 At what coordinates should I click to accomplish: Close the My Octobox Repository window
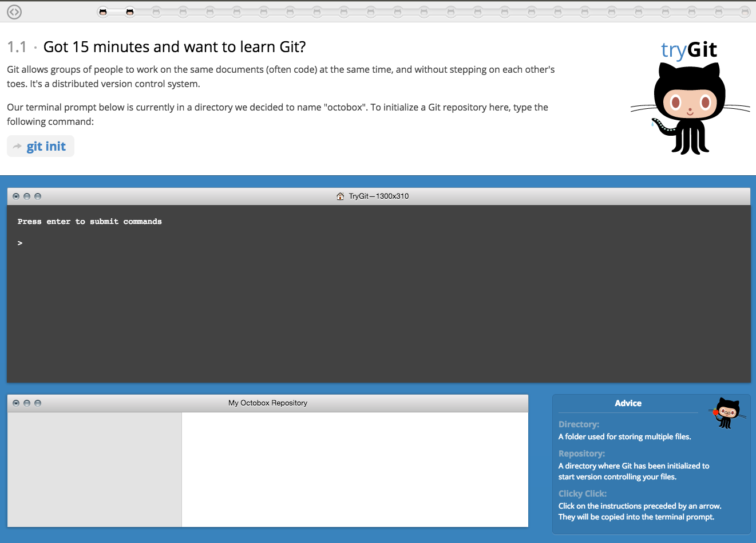pyautogui.click(x=16, y=403)
